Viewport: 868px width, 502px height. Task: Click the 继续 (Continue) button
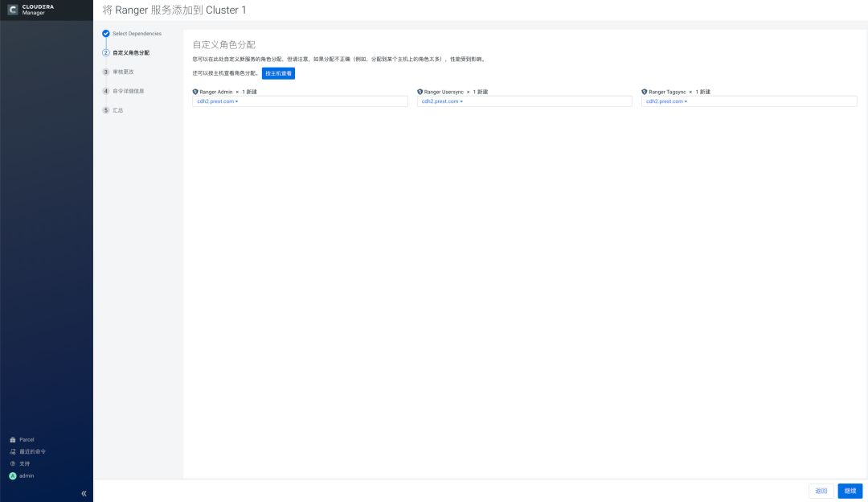pos(850,491)
